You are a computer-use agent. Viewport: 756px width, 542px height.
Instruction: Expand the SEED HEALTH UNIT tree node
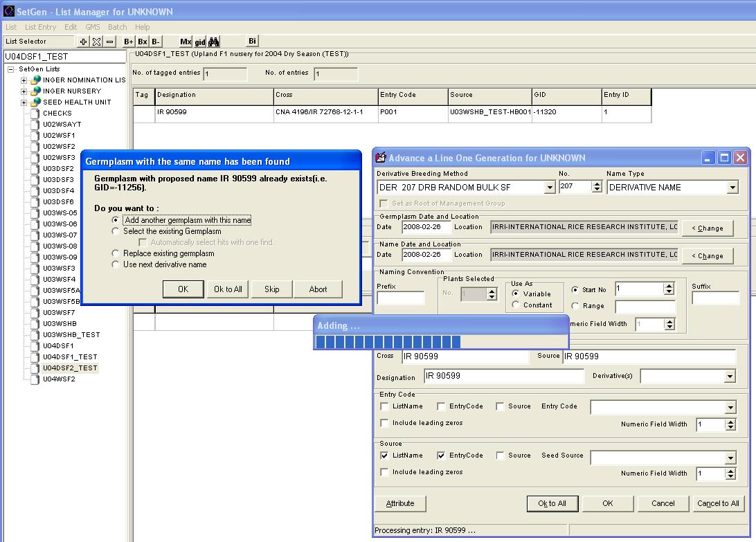(24, 102)
